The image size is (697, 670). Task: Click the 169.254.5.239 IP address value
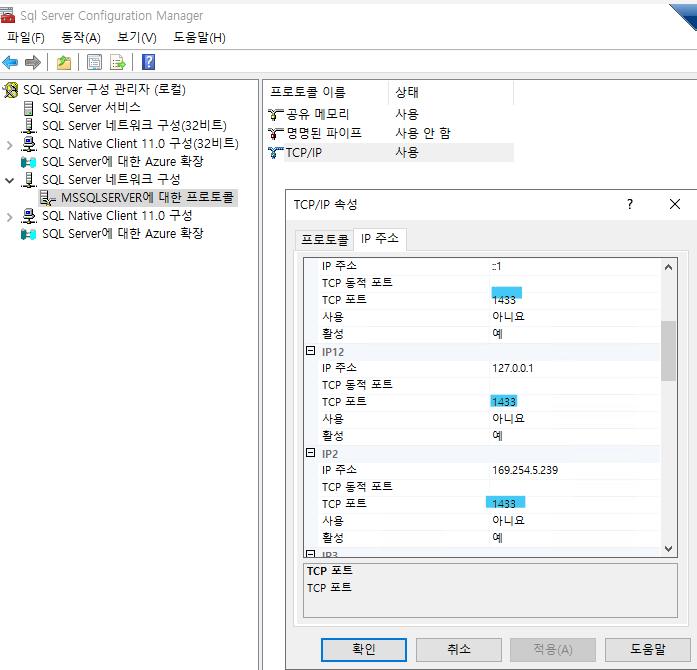click(x=525, y=470)
